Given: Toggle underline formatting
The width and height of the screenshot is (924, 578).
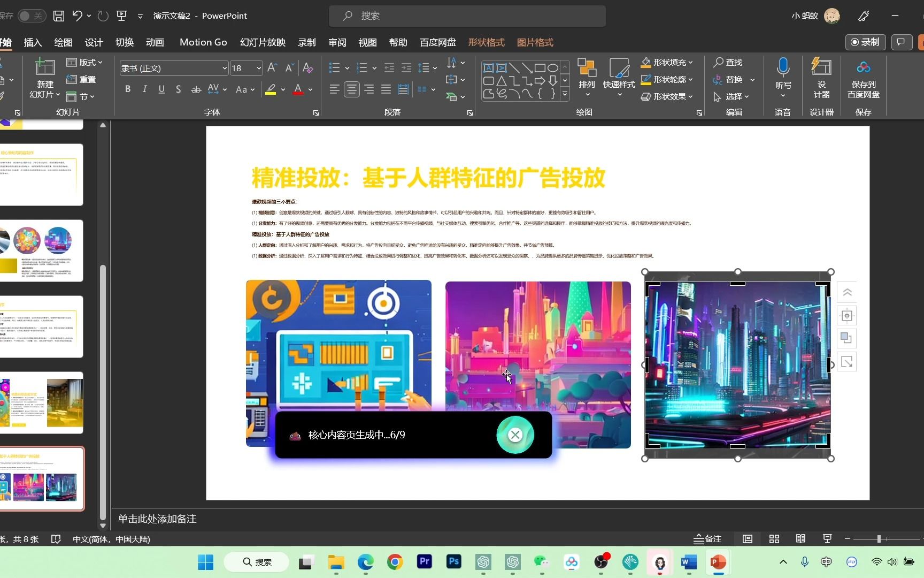Looking at the screenshot, I should click(x=161, y=89).
